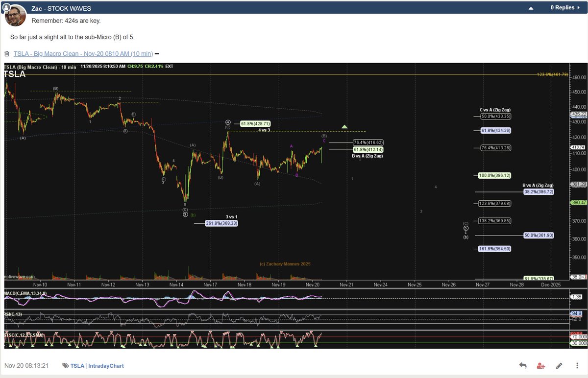Click the MACD indicator panel label
Viewport: 588px width, 378px height.
[x=25, y=293]
